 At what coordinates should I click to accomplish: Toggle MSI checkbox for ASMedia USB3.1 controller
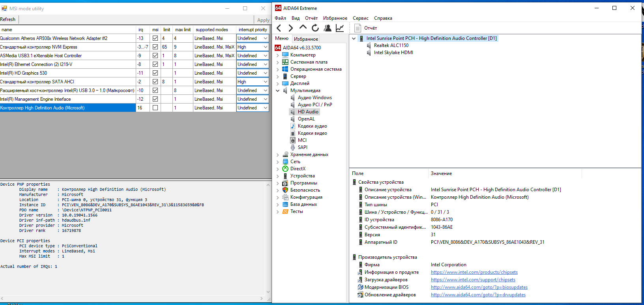[155, 56]
